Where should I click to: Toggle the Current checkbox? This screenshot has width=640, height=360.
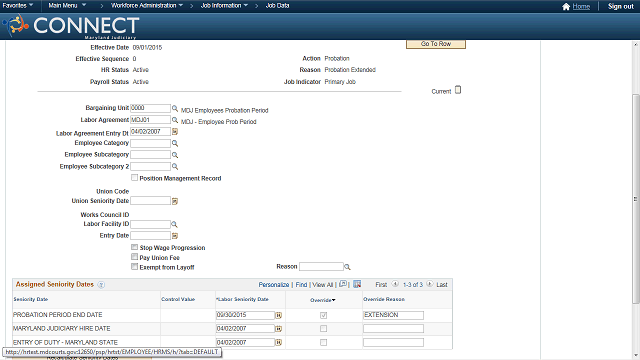point(458,90)
